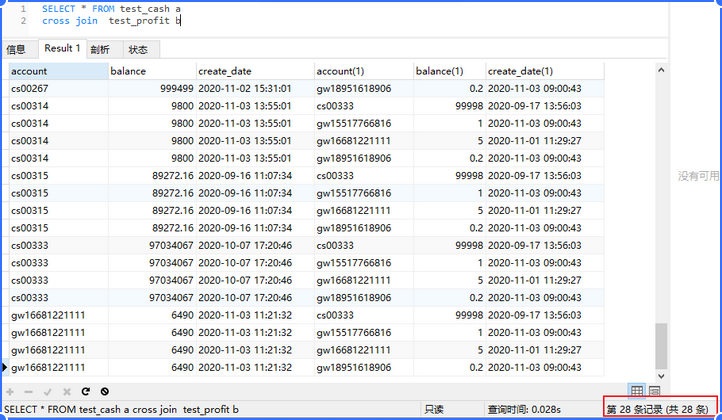Screen dimensions: 722x420
Task: Switch to form view icon
Action: click(x=654, y=391)
